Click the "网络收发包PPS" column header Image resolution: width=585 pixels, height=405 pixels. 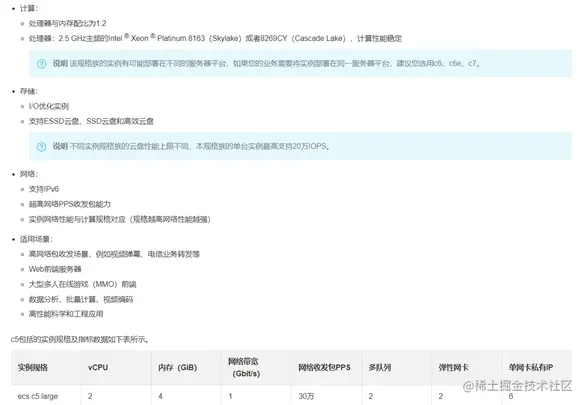click(x=325, y=367)
